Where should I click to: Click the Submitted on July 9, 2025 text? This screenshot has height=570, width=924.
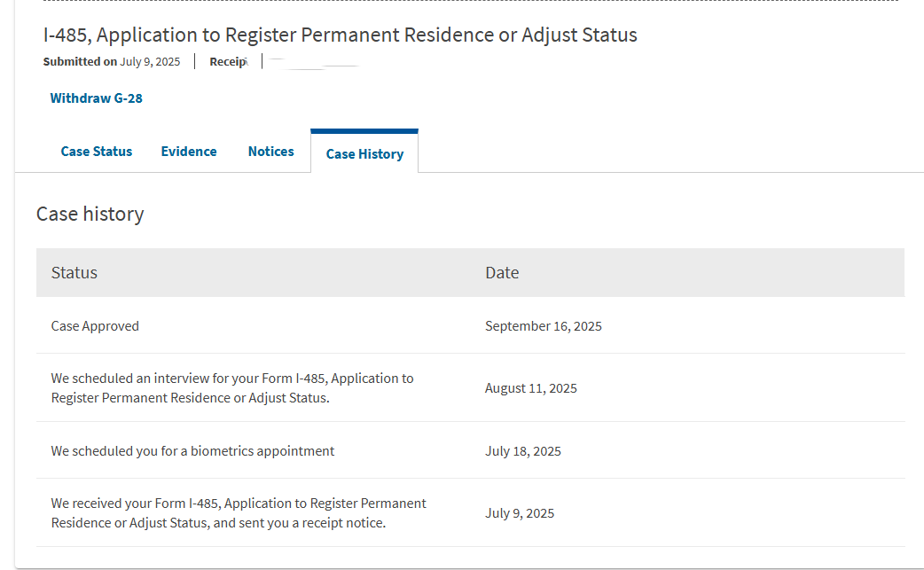click(x=112, y=62)
